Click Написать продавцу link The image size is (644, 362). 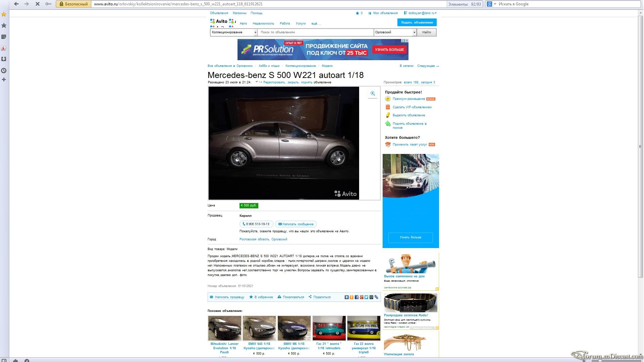coord(227,297)
